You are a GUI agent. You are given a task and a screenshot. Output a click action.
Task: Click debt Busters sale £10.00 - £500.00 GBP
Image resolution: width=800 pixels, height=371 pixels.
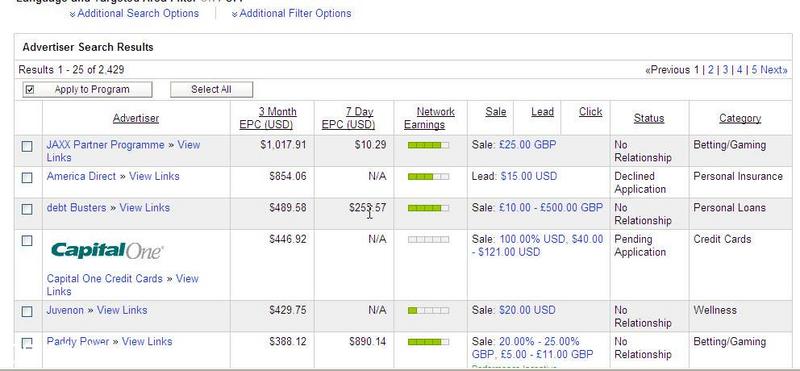551,208
